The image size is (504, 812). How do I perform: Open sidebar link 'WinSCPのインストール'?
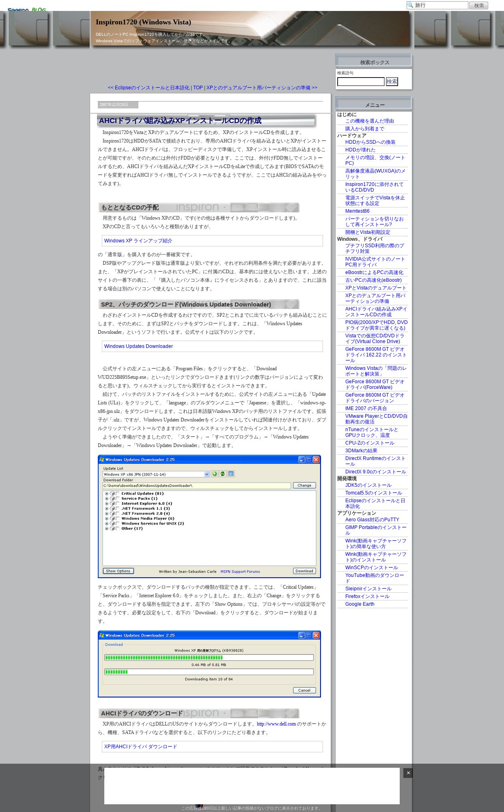click(372, 568)
